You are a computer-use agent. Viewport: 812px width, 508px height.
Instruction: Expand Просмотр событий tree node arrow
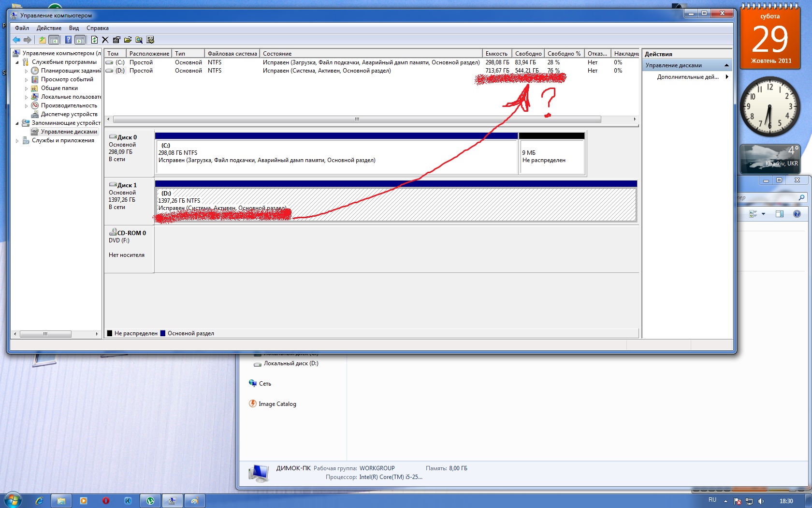tap(27, 80)
